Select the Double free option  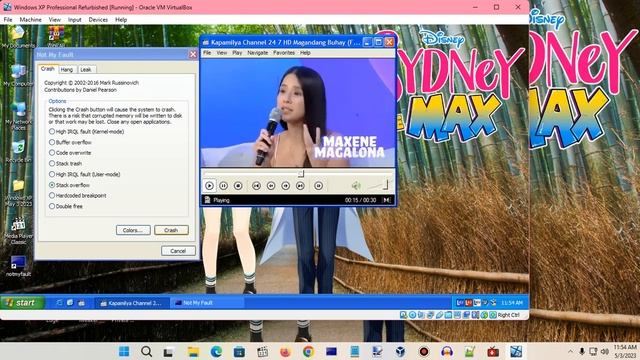click(66, 207)
